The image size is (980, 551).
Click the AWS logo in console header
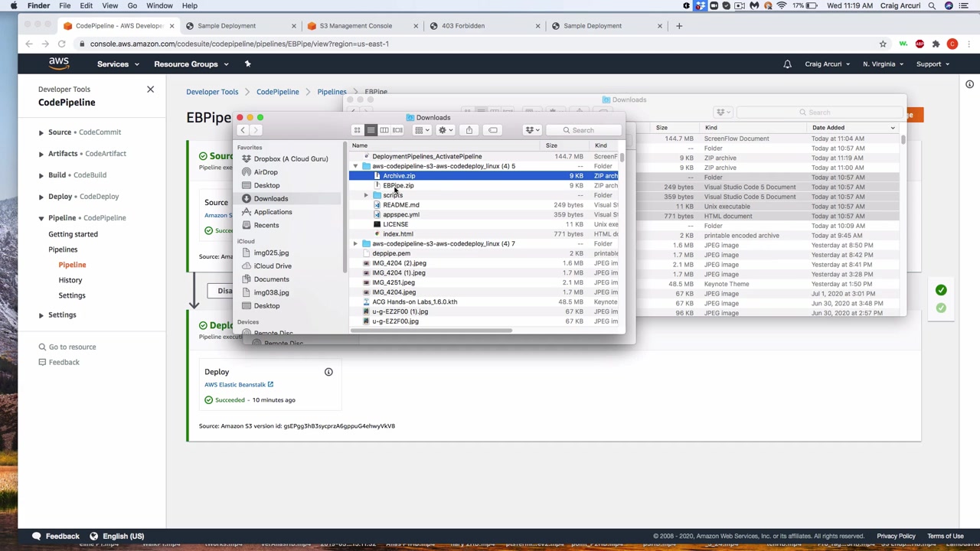click(x=59, y=64)
